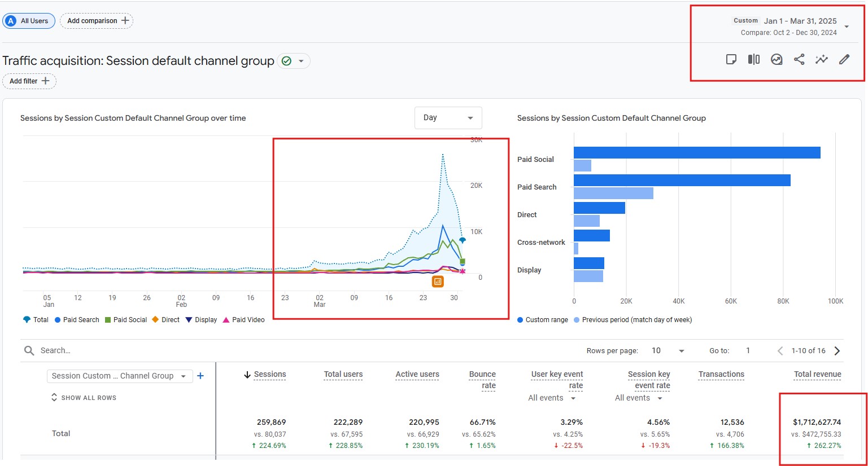Share this report via share icon
The image size is (868, 466).
[x=799, y=59]
